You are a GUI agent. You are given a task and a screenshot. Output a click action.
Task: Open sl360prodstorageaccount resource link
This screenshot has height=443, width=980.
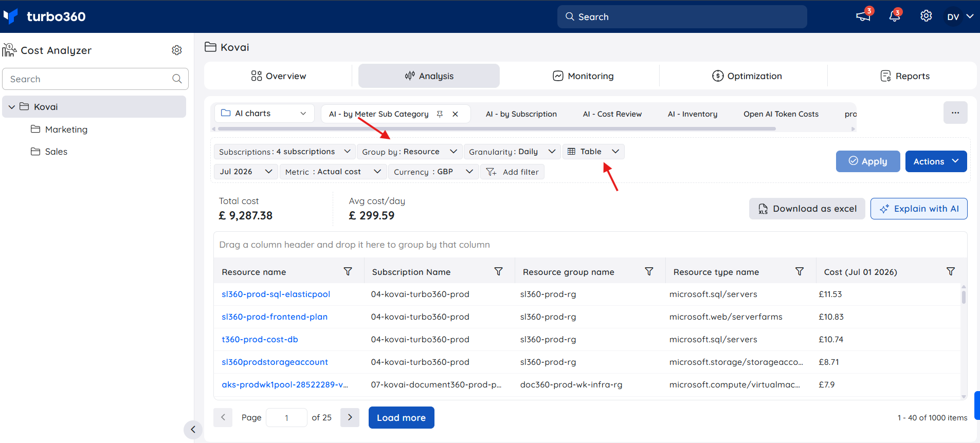pyautogui.click(x=275, y=362)
